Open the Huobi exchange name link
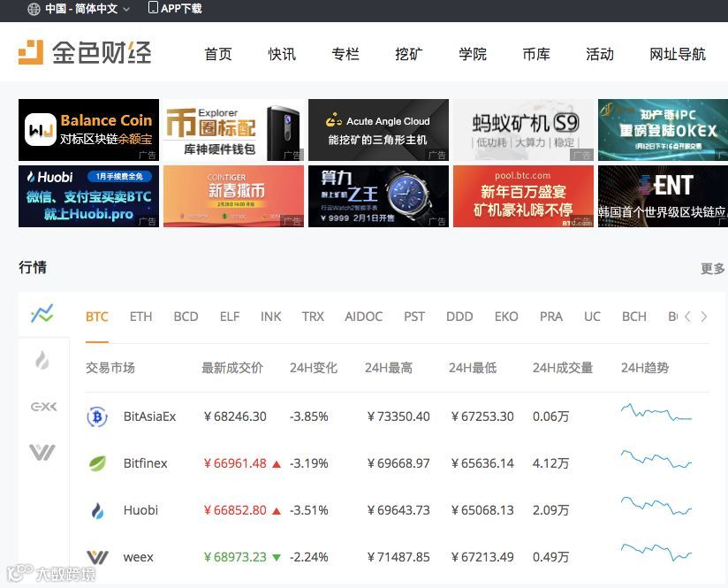728x588 pixels. tap(140, 510)
